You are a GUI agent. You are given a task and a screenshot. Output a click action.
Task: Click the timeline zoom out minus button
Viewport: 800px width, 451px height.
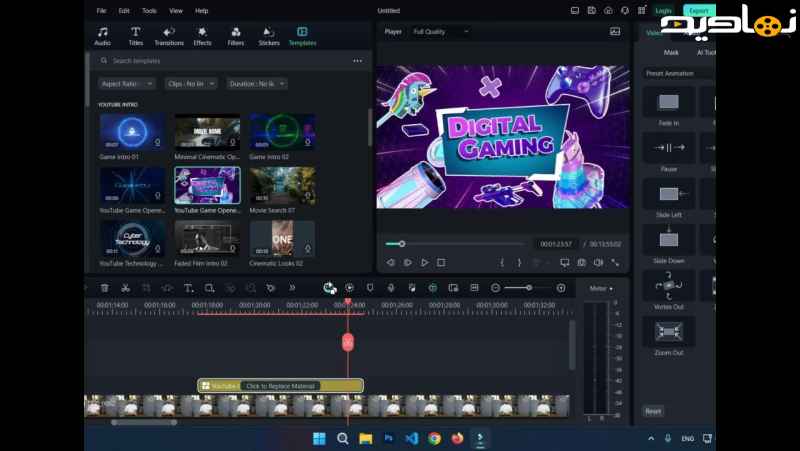495,288
